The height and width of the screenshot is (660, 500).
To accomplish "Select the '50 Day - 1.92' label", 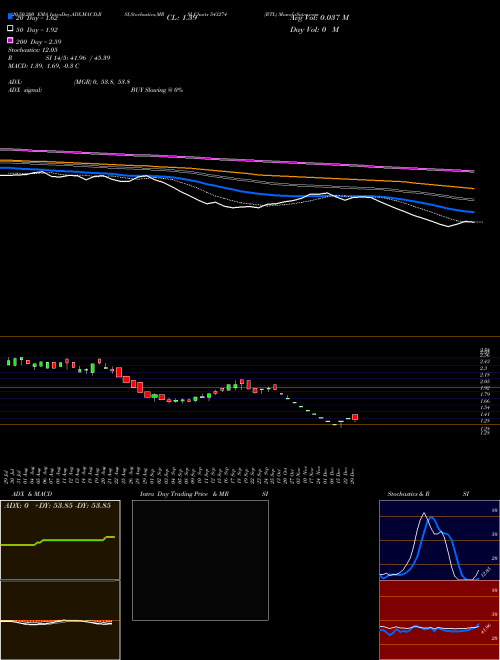I will click(37, 30).
